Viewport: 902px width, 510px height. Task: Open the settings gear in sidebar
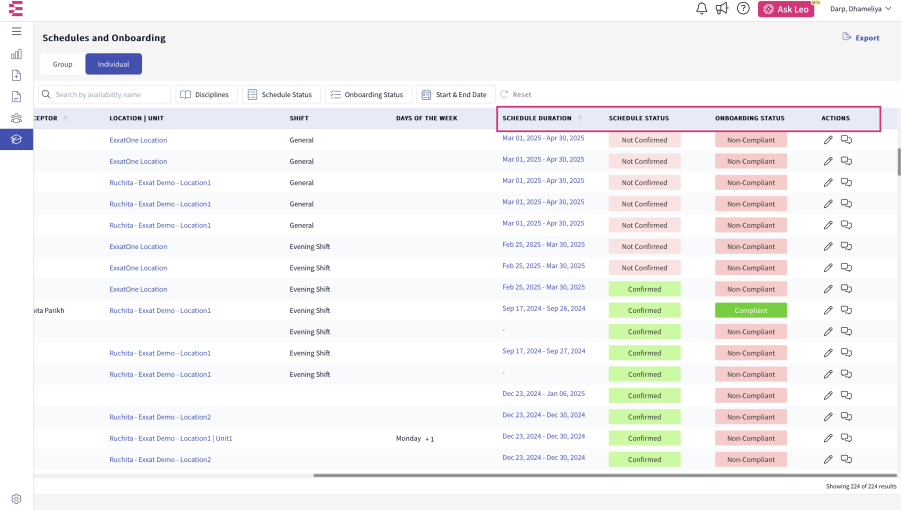click(16, 499)
